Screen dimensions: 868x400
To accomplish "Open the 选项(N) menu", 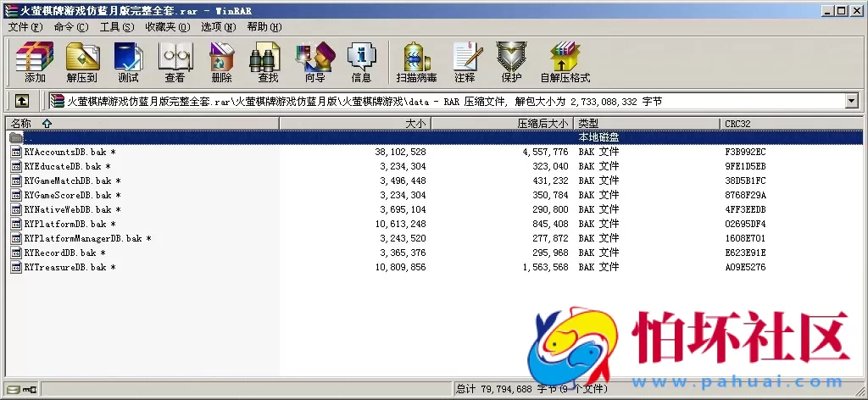I will click(x=218, y=26).
